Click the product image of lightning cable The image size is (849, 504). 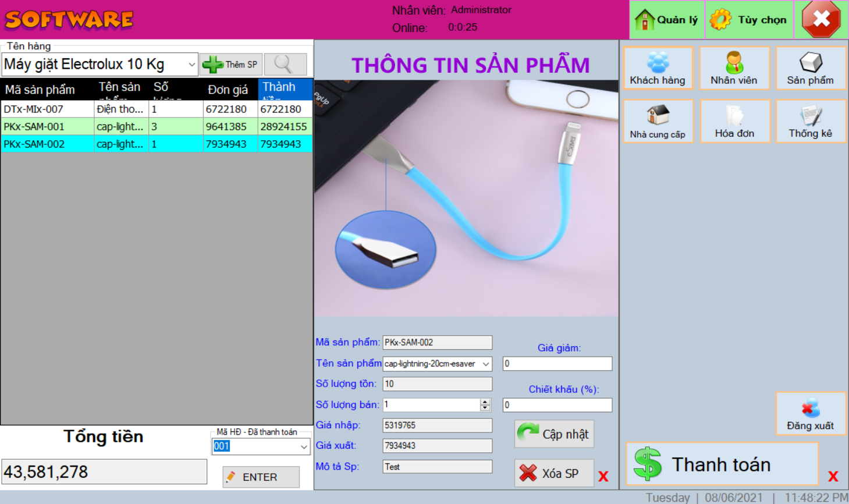coord(466,198)
